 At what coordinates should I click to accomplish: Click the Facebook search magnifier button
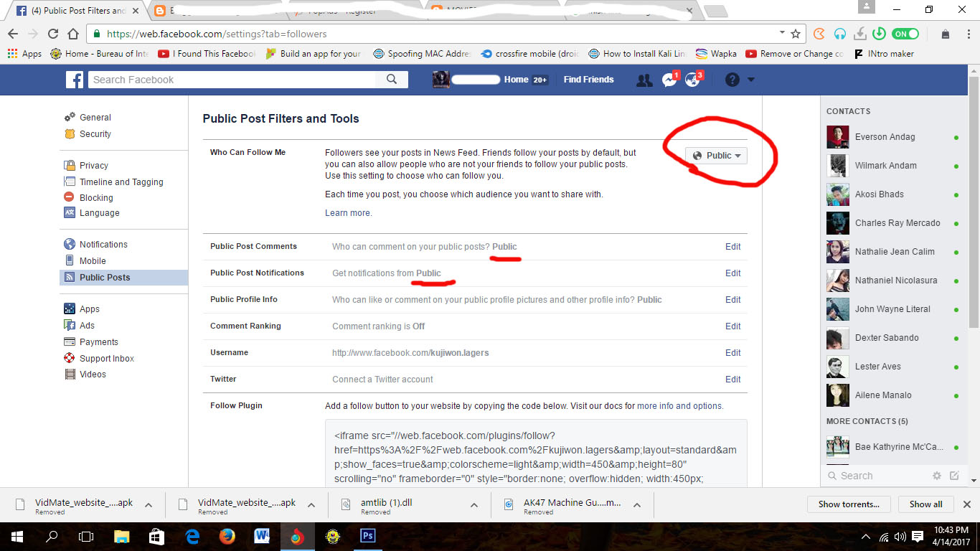(391, 80)
